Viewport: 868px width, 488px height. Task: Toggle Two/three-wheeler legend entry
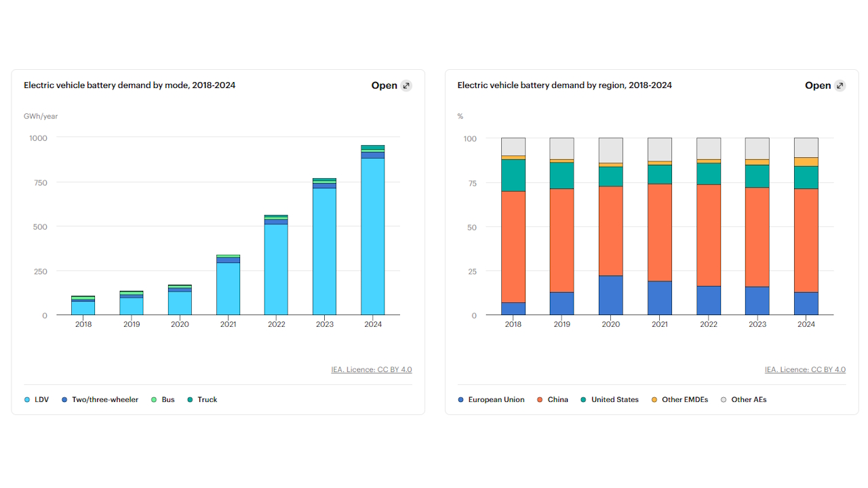pyautogui.click(x=100, y=400)
